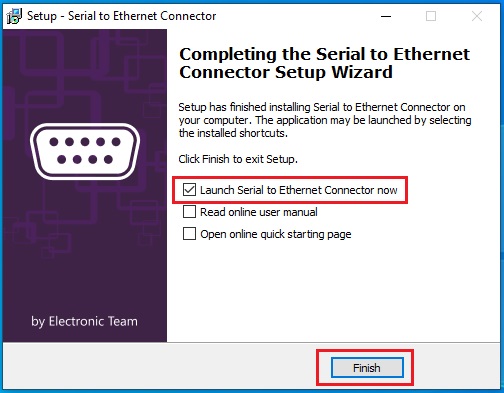Viewport: 504px width, 393px height.
Task: Click the serial port connector logo
Action: [85, 151]
